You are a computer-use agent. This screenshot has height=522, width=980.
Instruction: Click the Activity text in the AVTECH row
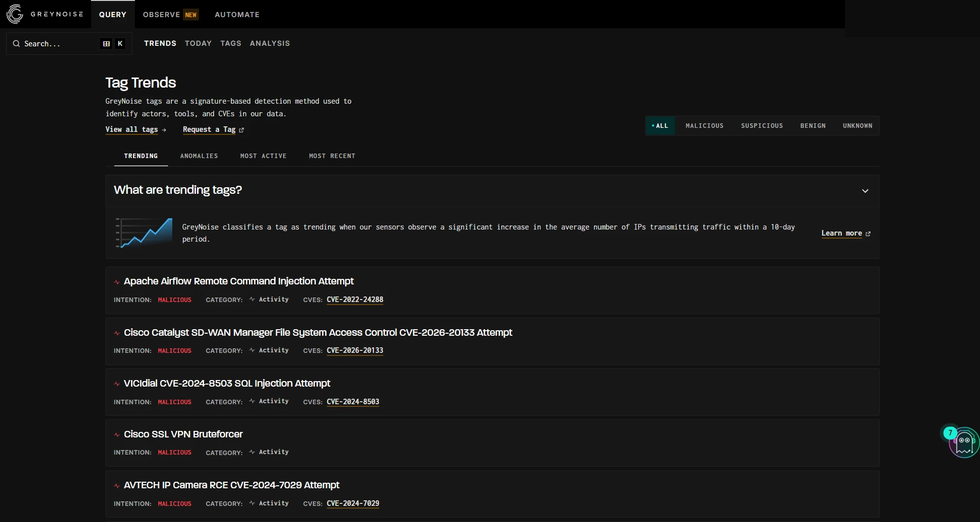coord(274,503)
